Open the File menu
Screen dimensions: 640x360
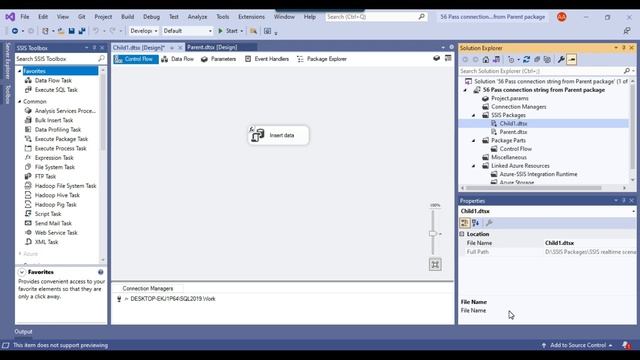tap(25, 17)
